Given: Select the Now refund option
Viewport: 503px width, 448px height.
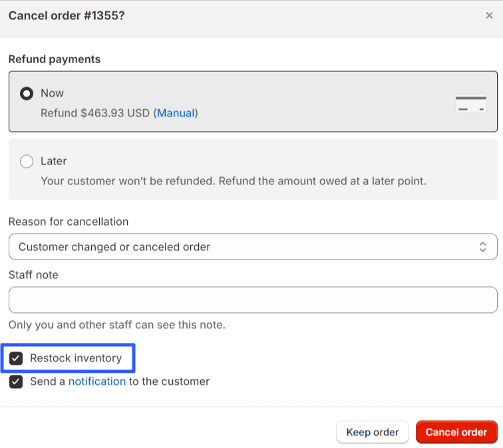Looking at the screenshot, I should 27,94.
